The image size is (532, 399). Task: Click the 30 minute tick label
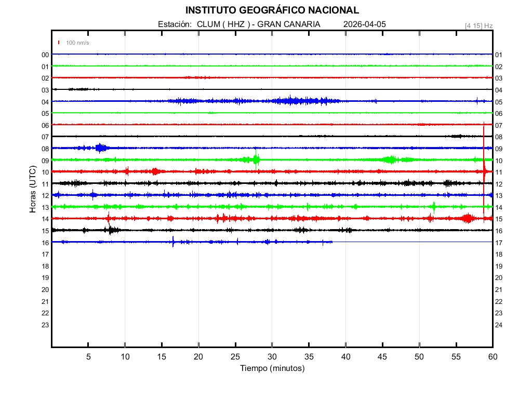(x=272, y=357)
